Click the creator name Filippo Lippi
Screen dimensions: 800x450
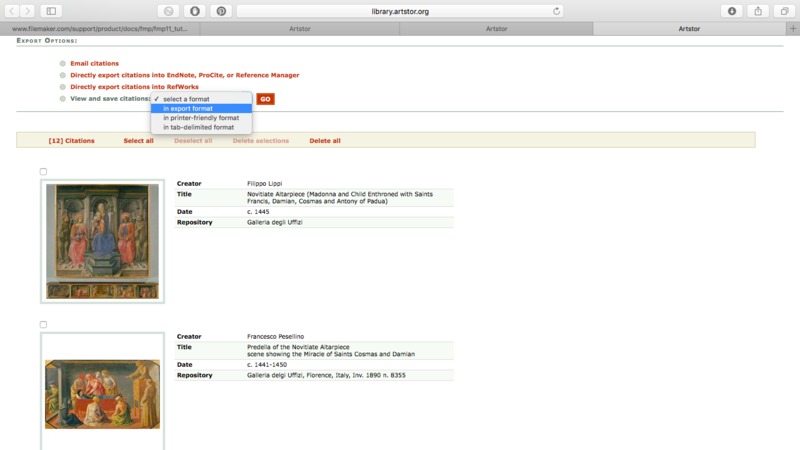click(x=264, y=183)
